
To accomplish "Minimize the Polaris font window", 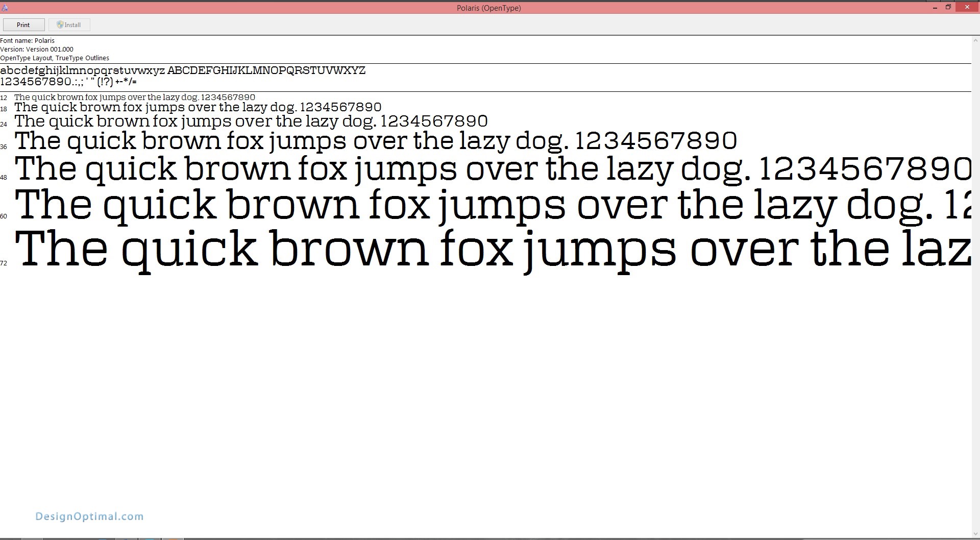I will click(x=935, y=8).
